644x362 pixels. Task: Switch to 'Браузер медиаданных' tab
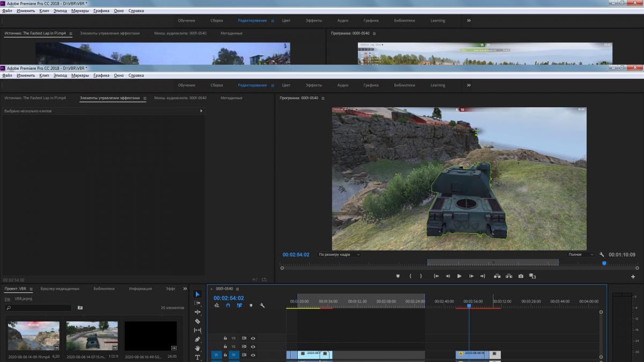[60, 289]
